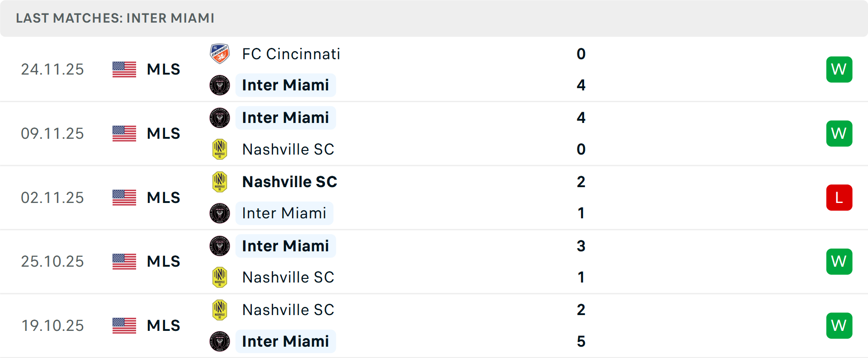Select highlighted Inter Miami in 09.11.25 match
Screen dimensions: 868x358
point(285,118)
